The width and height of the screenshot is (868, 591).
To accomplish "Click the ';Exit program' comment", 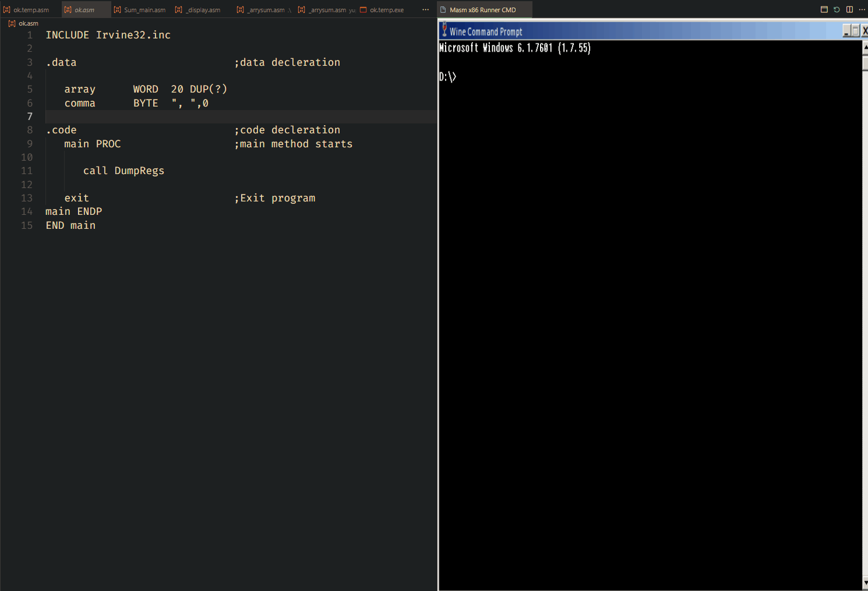I will pos(275,198).
